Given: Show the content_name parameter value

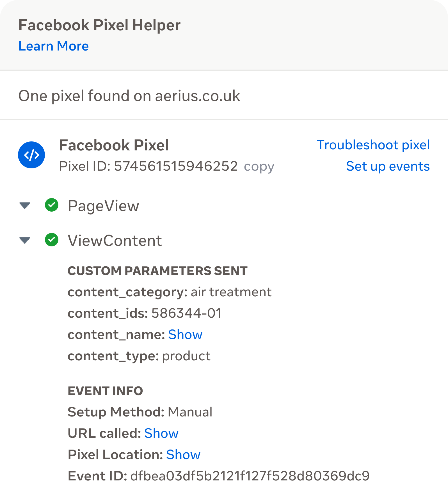Looking at the screenshot, I should [x=185, y=334].
